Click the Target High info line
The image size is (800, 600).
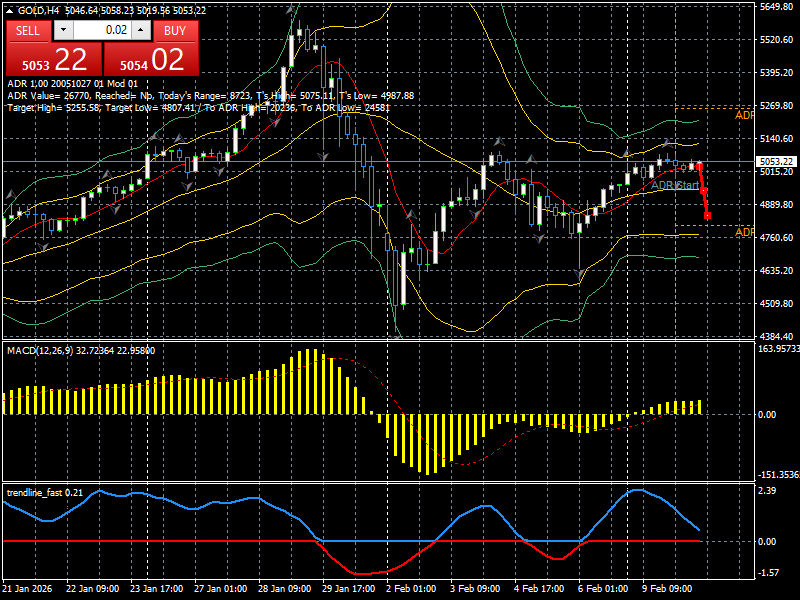pyautogui.click(x=198, y=108)
